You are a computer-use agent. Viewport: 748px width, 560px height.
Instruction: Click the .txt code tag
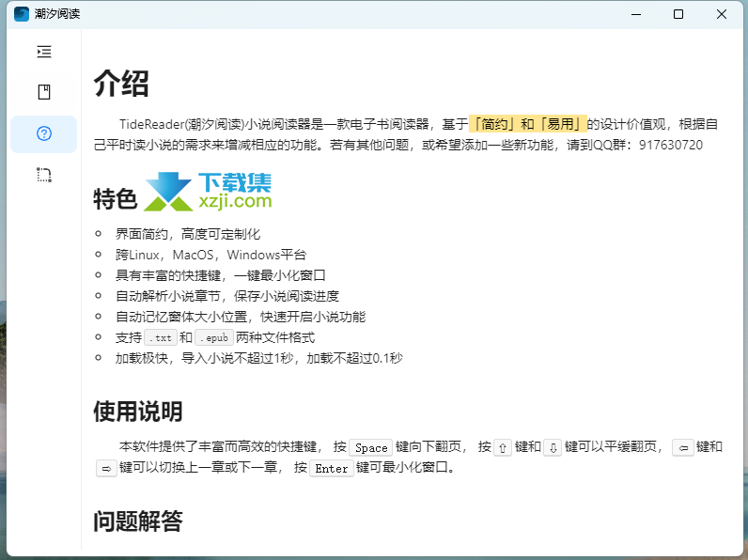[x=161, y=337]
